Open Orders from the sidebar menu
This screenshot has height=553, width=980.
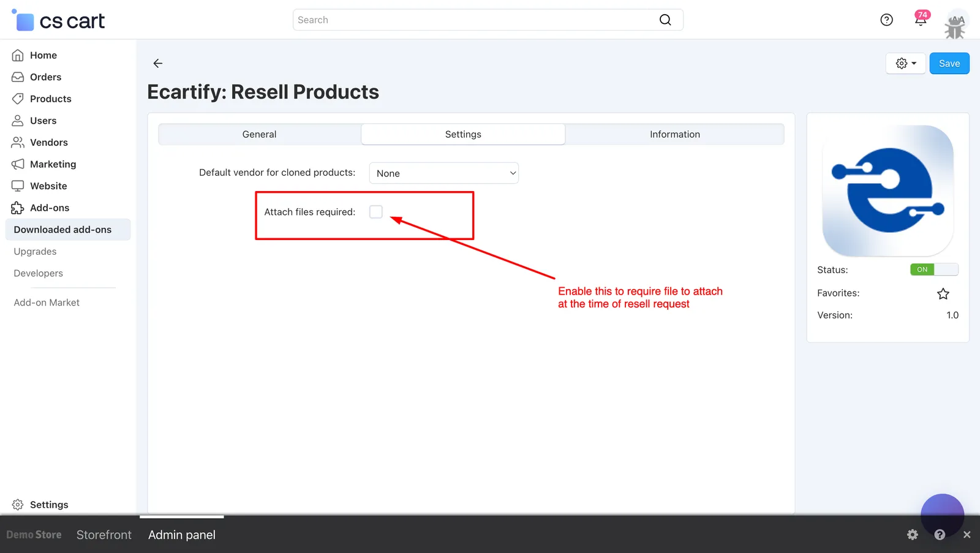(46, 77)
